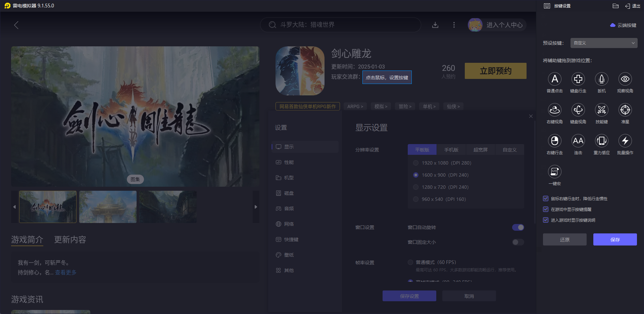Click the 保存设置 save settings button

pos(409,296)
